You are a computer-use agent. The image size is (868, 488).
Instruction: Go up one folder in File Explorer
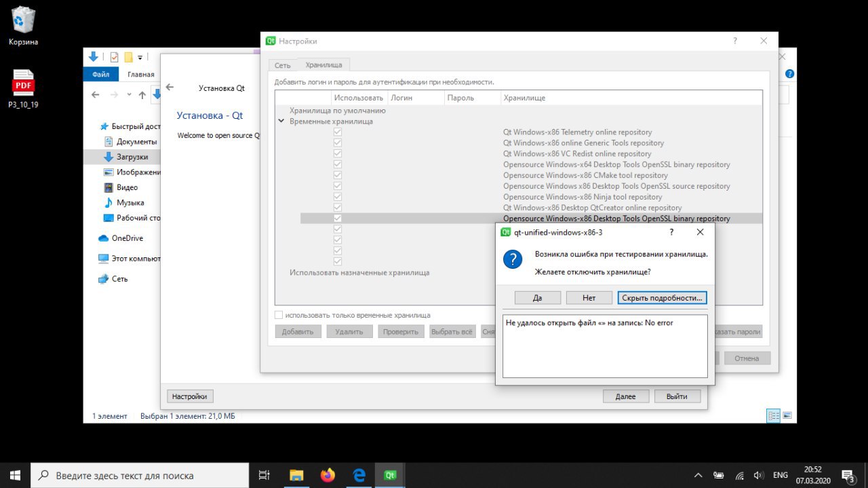click(142, 95)
